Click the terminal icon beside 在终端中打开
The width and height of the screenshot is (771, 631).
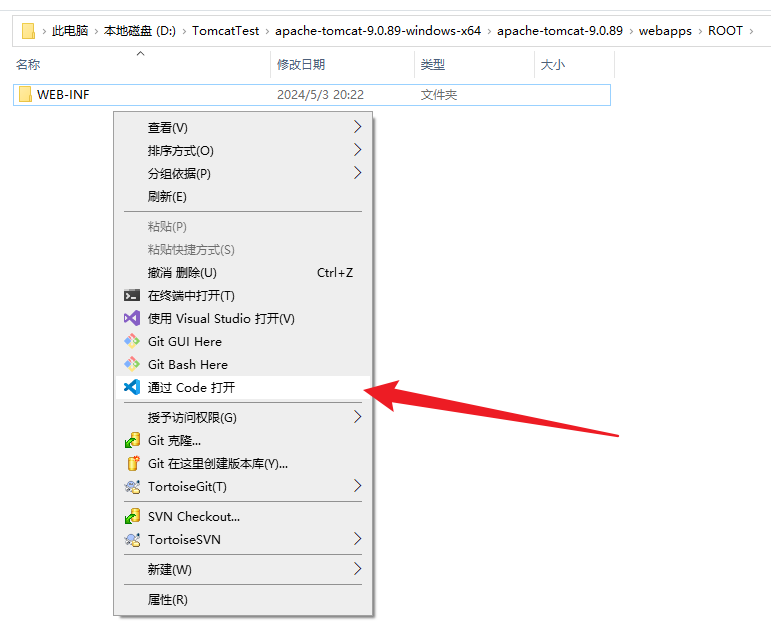[x=132, y=296]
